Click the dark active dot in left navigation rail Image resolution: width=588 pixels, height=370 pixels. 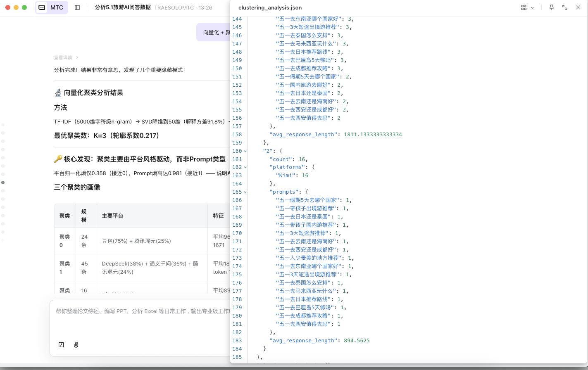pos(3,183)
